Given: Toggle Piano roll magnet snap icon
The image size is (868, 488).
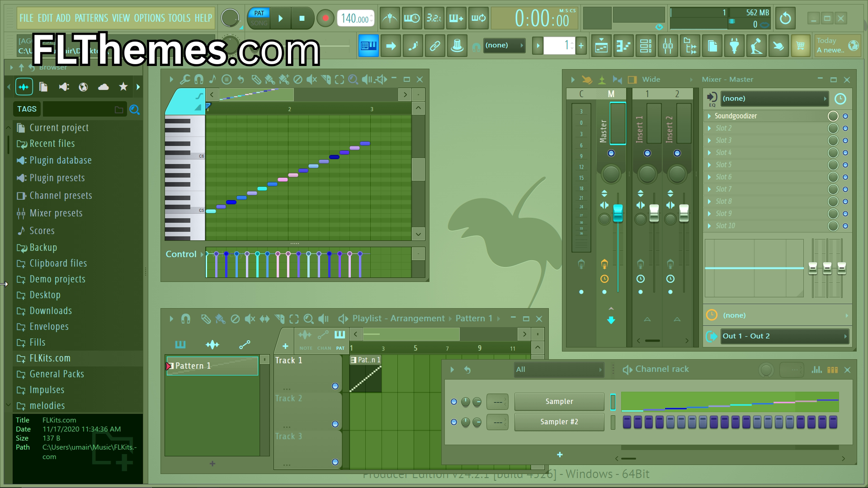Looking at the screenshot, I should click(198, 80).
